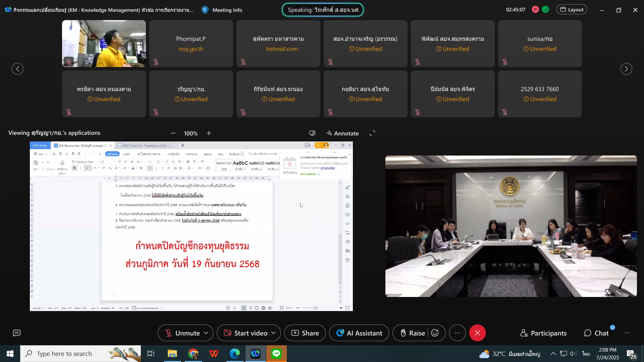
Task: Open the Chat panel
Action: [596, 333]
